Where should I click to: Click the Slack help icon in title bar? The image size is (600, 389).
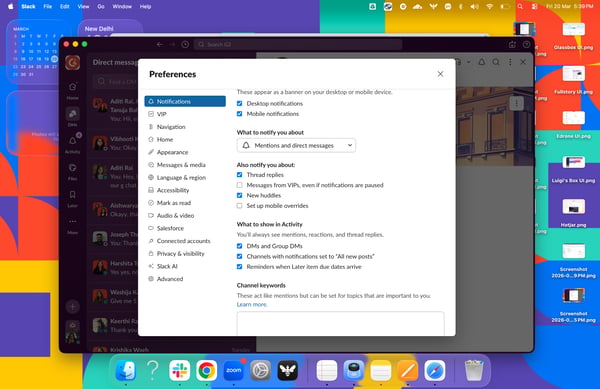coord(527,44)
